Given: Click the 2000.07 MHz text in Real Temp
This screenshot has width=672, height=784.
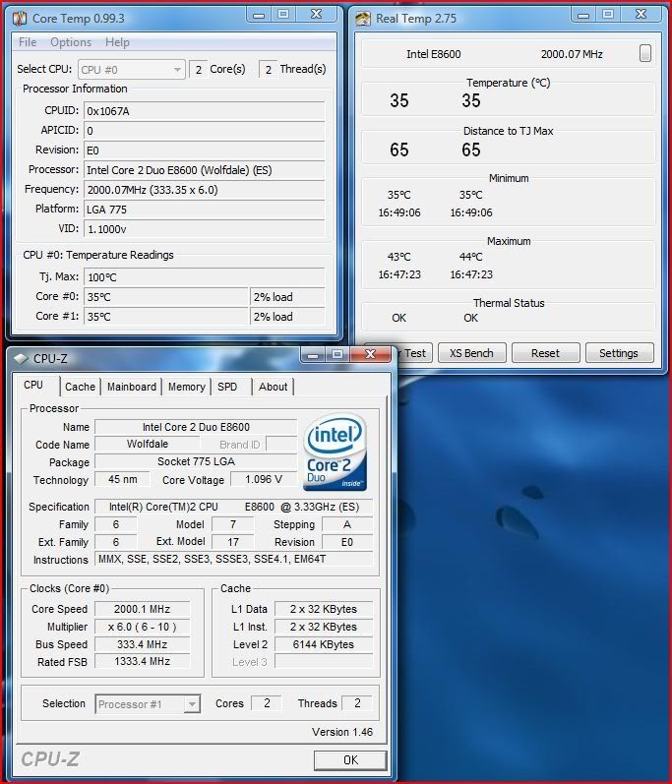Looking at the screenshot, I should coord(572,54).
